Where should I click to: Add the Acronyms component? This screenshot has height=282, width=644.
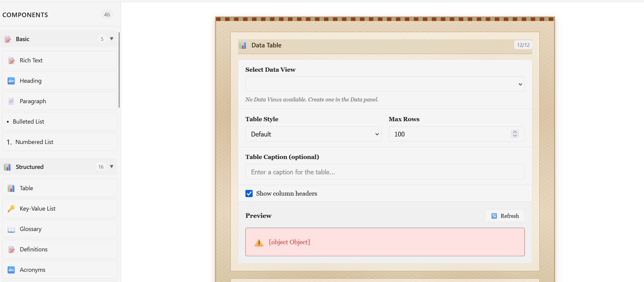coord(60,270)
